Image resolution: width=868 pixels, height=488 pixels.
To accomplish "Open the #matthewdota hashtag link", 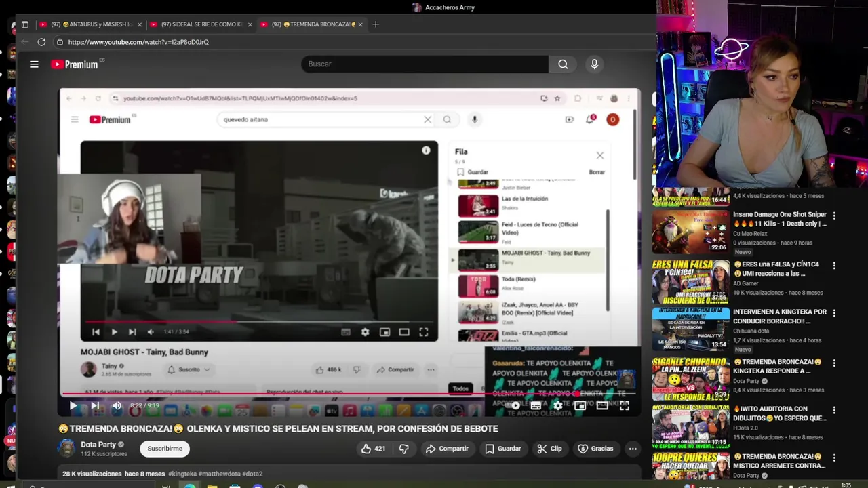I will tap(220, 474).
